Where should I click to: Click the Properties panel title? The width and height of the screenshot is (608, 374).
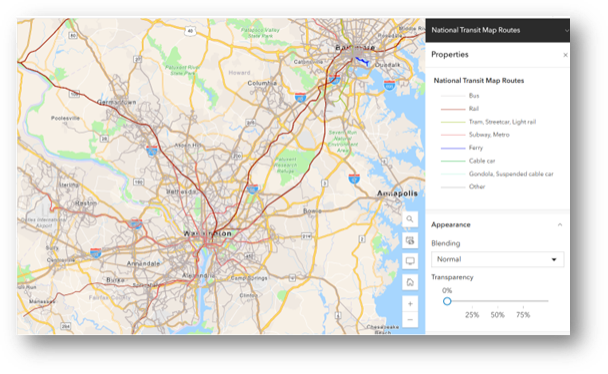tap(450, 55)
